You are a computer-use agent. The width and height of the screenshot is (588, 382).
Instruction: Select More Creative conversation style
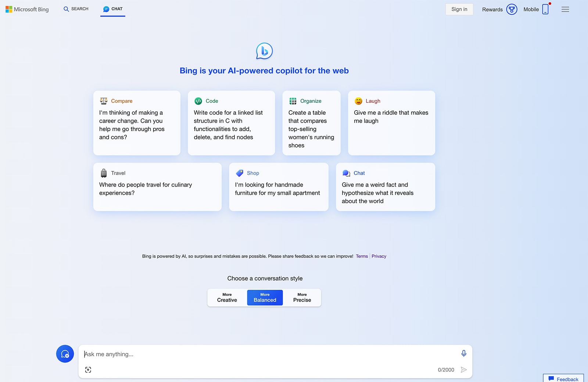click(x=227, y=298)
